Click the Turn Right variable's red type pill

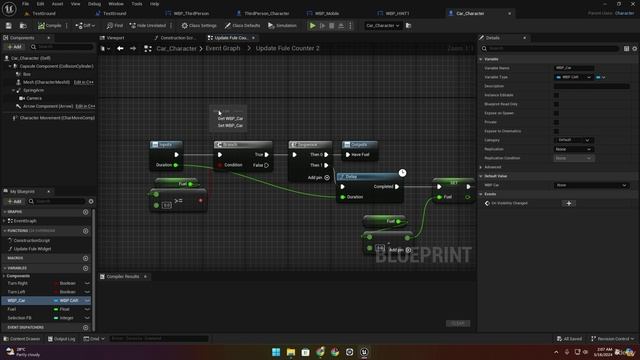(56, 283)
